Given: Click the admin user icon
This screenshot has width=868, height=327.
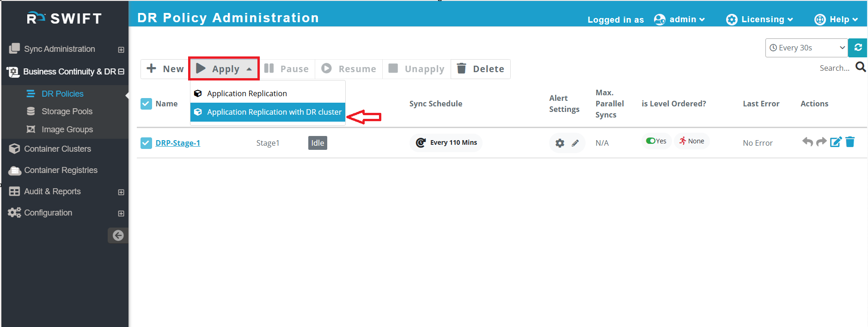Looking at the screenshot, I should (x=660, y=19).
